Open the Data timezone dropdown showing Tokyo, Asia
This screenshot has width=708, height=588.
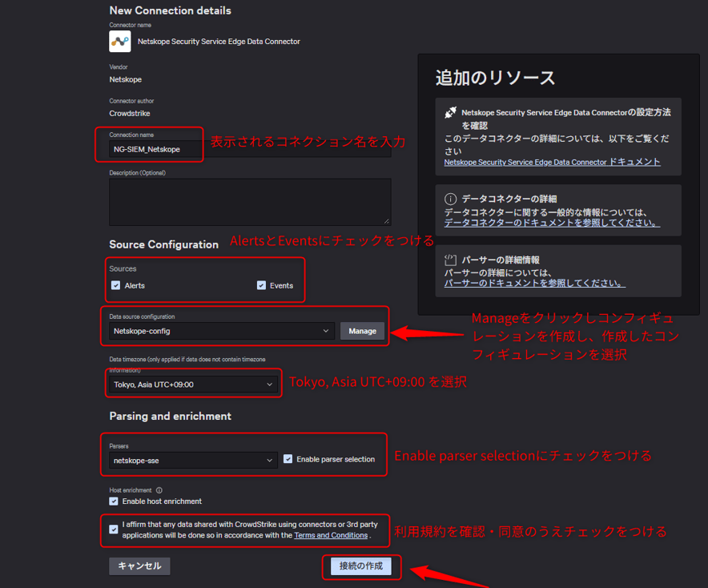193,384
